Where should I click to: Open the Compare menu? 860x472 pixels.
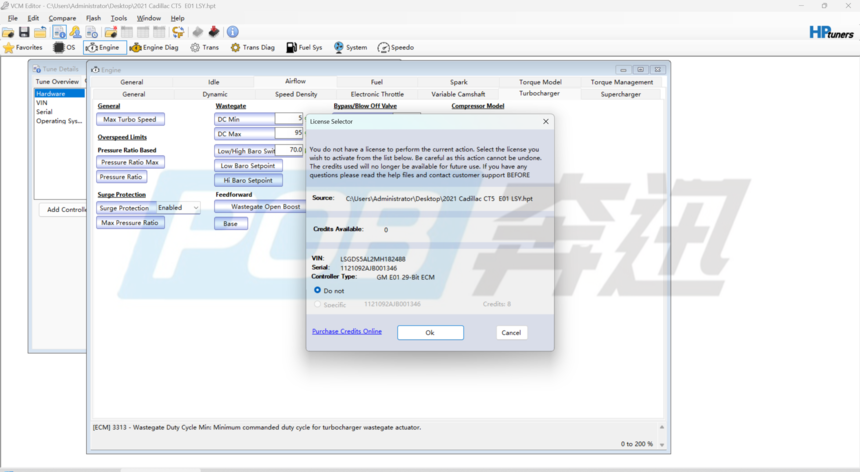62,18
